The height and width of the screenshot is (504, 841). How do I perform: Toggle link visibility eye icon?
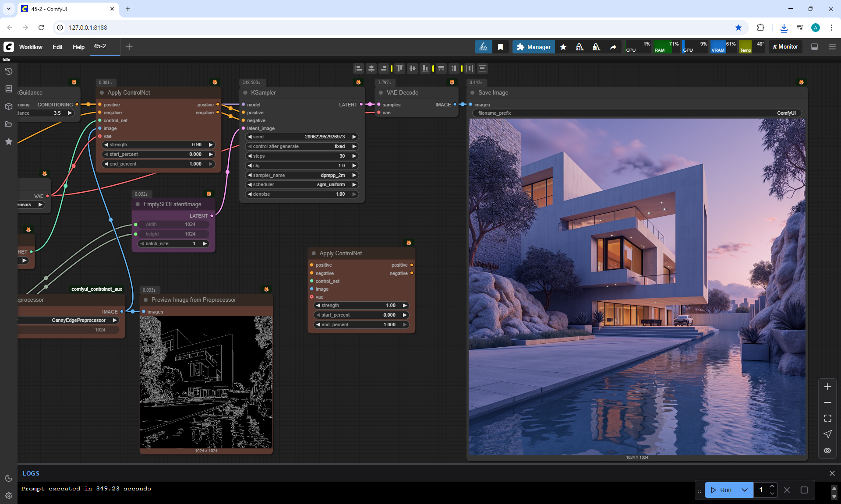[x=827, y=451]
